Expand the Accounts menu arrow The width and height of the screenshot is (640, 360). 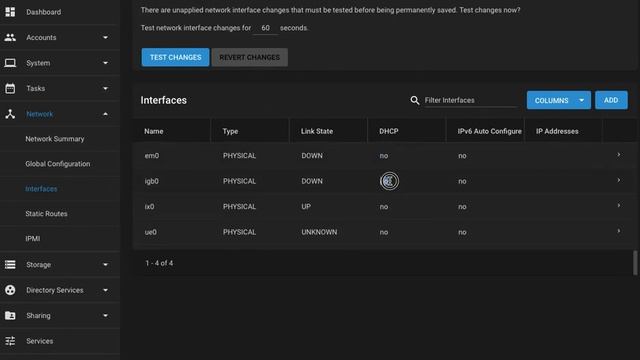pyautogui.click(x=105, y=38)
